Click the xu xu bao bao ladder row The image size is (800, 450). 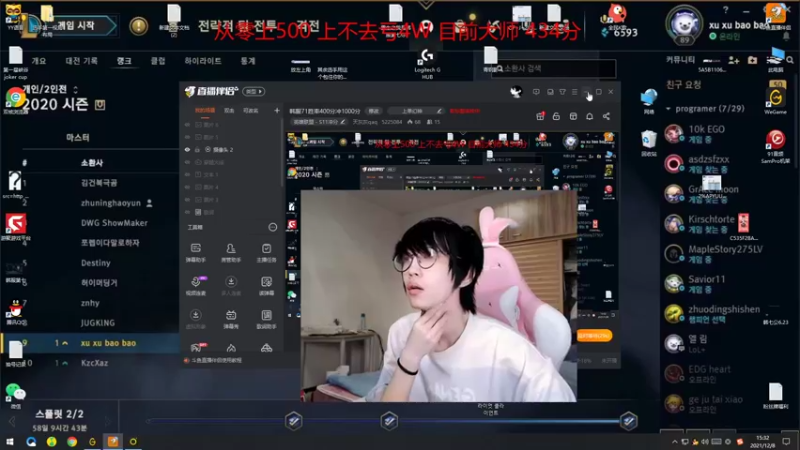click(89, 343)
